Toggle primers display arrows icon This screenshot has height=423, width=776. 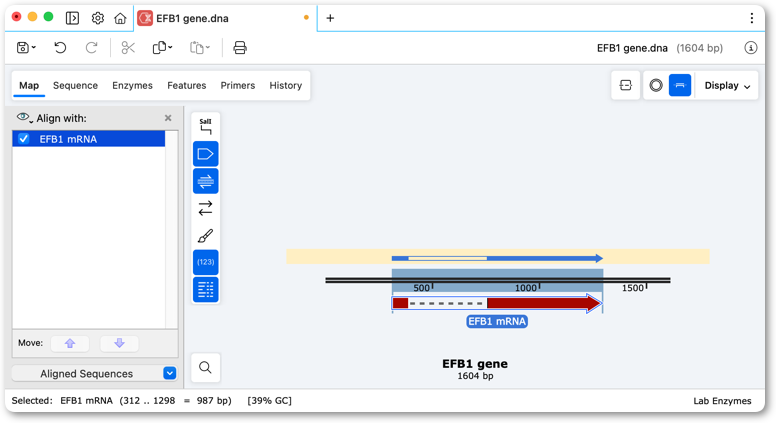[x=205, y=208]
